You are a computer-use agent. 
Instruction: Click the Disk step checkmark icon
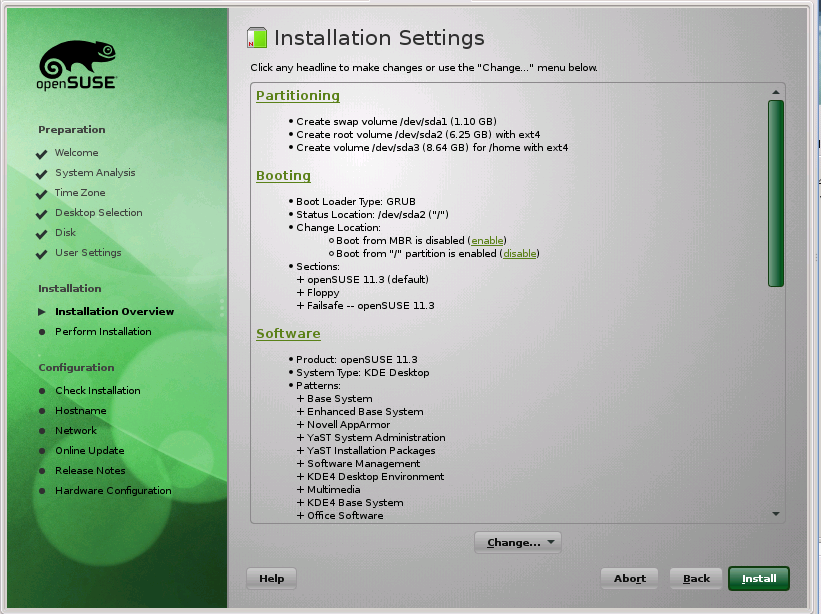click(41, 234)
